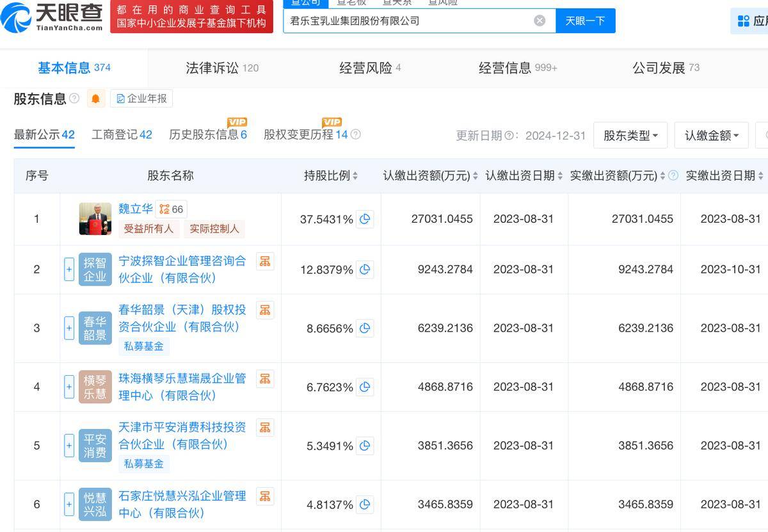Open the 企业年报 link
Screen dimensions: 768x532
coord(141,99)
